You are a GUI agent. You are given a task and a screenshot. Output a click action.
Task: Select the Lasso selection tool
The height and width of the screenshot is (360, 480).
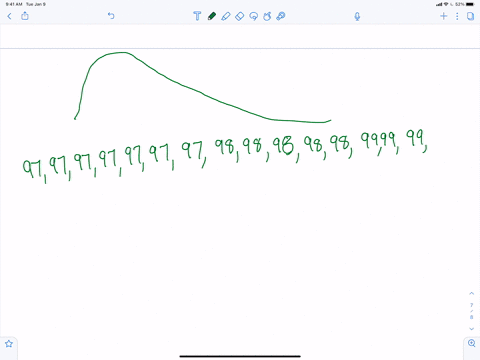[254, 16]
